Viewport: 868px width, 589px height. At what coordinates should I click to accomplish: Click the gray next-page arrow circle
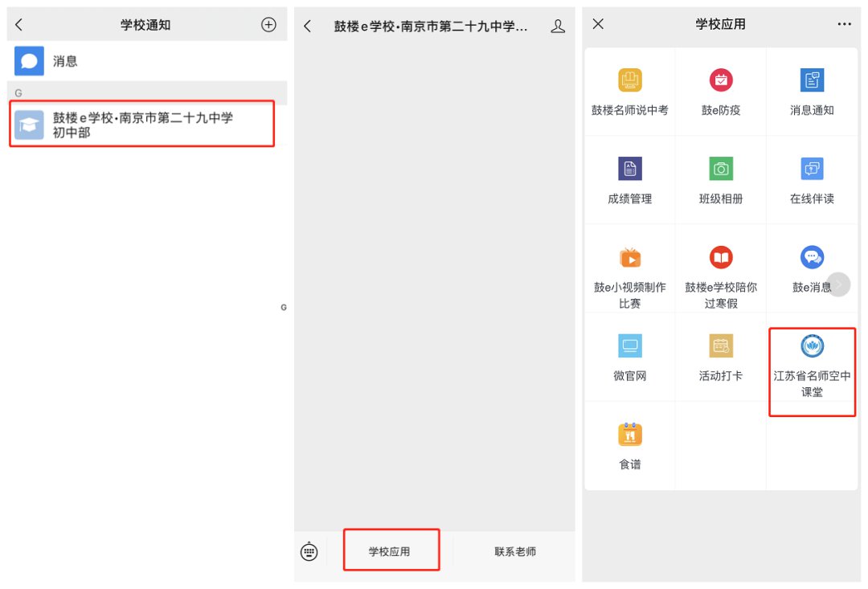click(838, 284)
